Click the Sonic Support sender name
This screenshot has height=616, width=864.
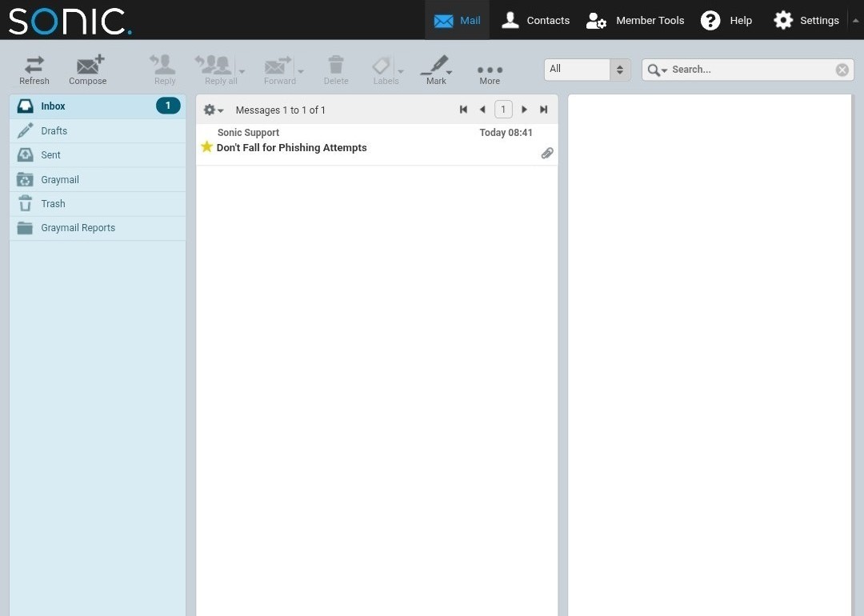tap(248, 133)
